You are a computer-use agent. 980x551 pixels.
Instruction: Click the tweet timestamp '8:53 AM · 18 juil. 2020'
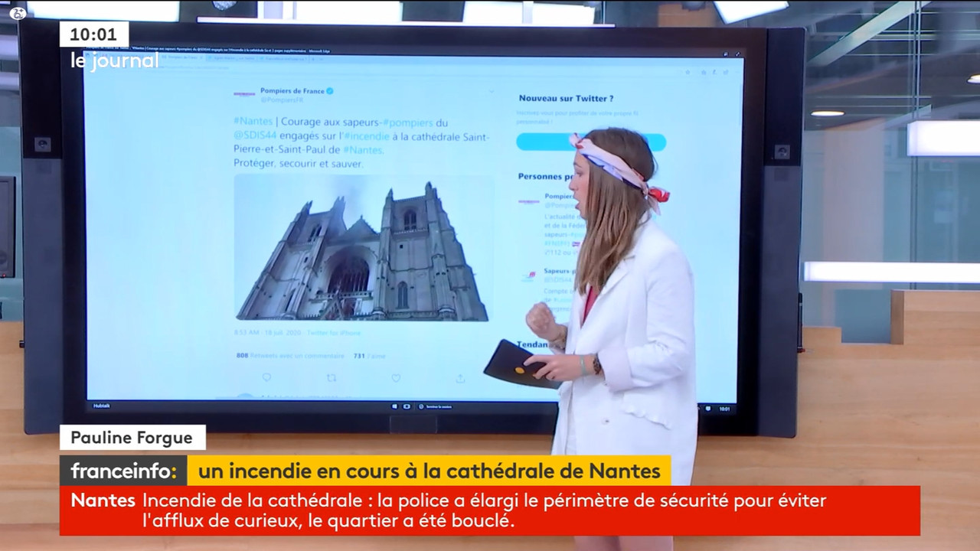coord(269,333)
